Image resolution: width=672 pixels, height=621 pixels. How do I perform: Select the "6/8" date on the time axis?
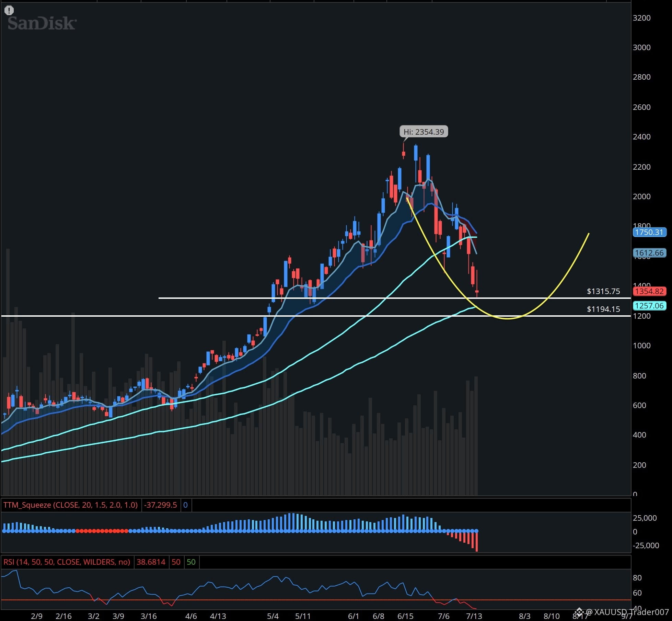tap(378, 616)
